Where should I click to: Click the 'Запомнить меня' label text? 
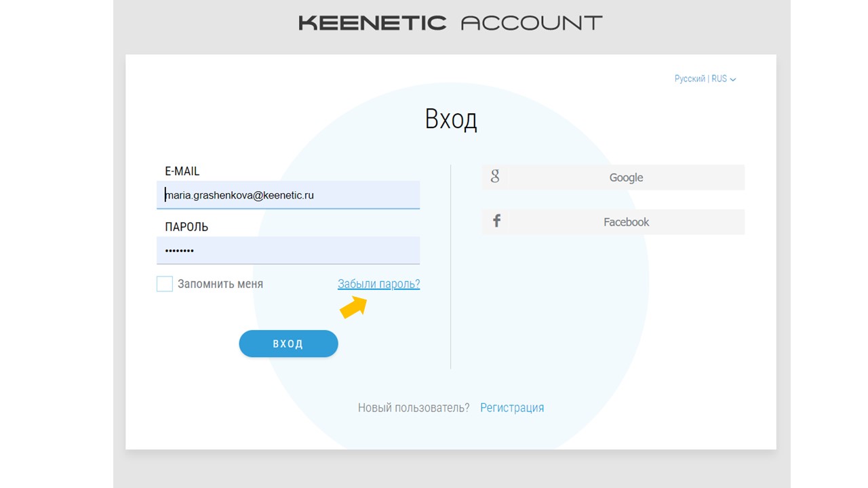pos(220,284)
